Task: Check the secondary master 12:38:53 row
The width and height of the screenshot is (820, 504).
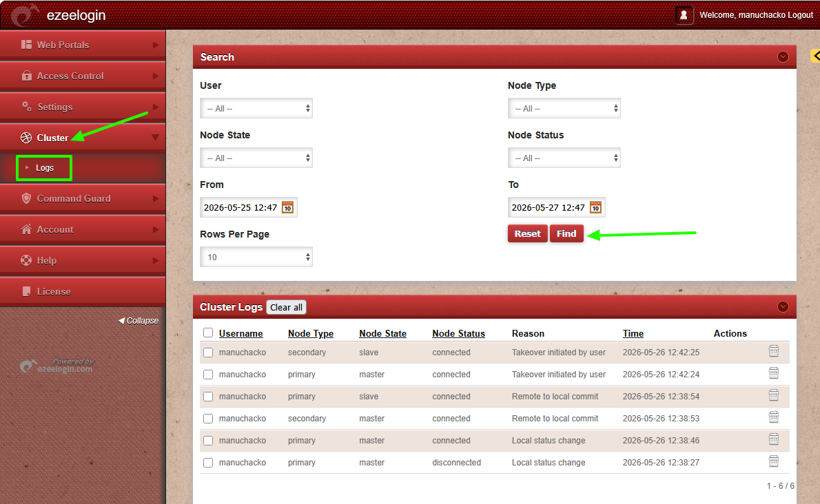Action: coord(208,419)
